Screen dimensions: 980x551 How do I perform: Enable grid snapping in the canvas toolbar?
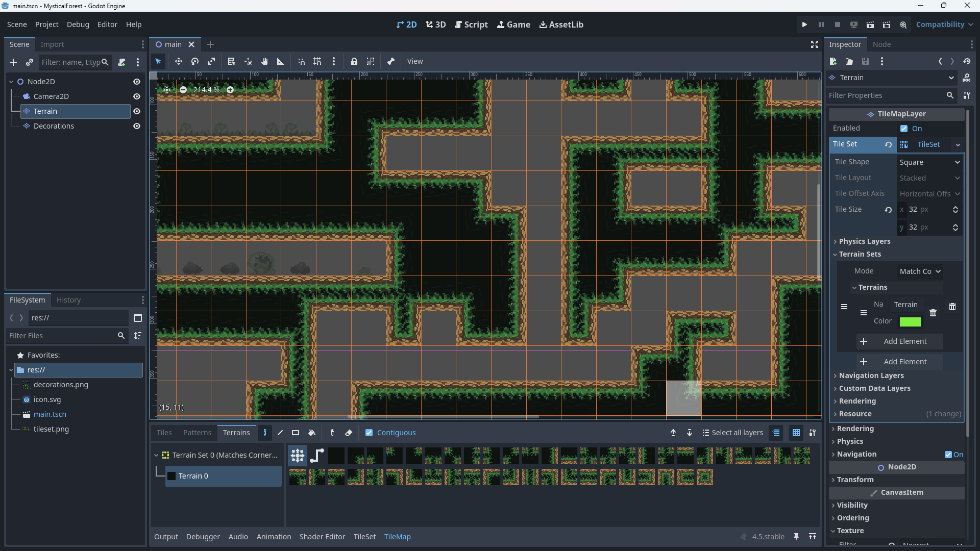click(317, 61)
